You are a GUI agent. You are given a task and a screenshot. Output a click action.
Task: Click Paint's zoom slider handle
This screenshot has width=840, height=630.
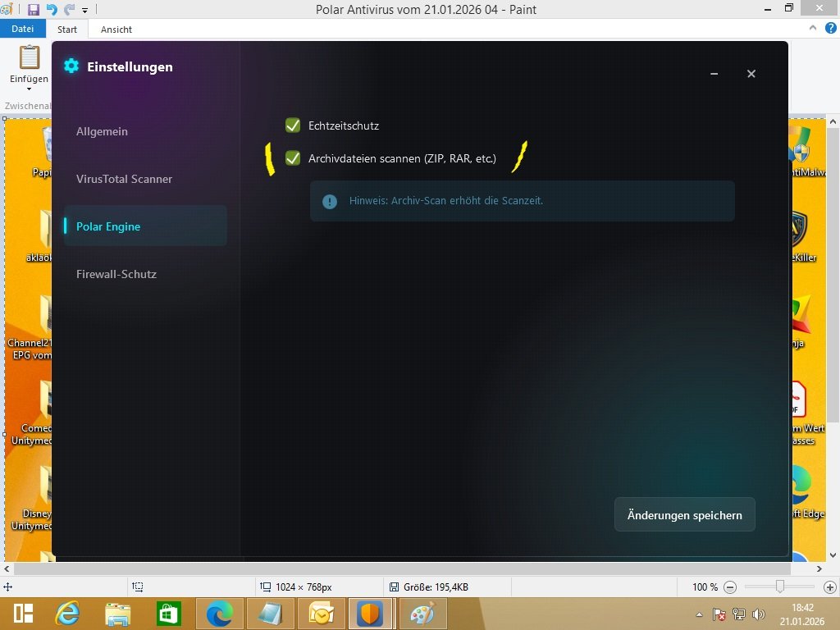point(780,587)
